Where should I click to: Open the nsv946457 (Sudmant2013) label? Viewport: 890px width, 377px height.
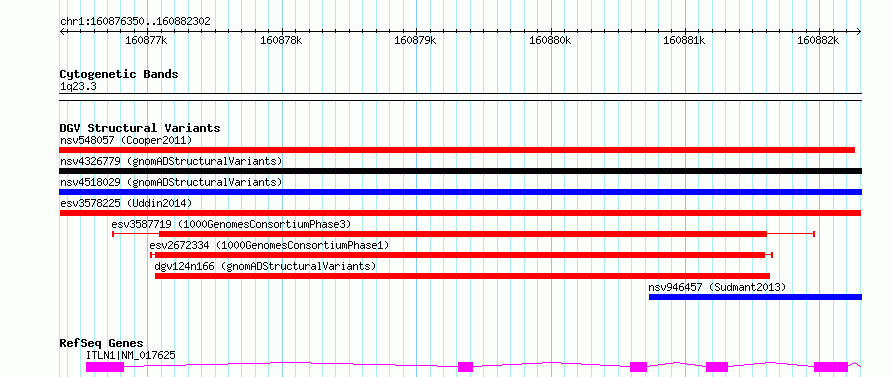(717, 287)
